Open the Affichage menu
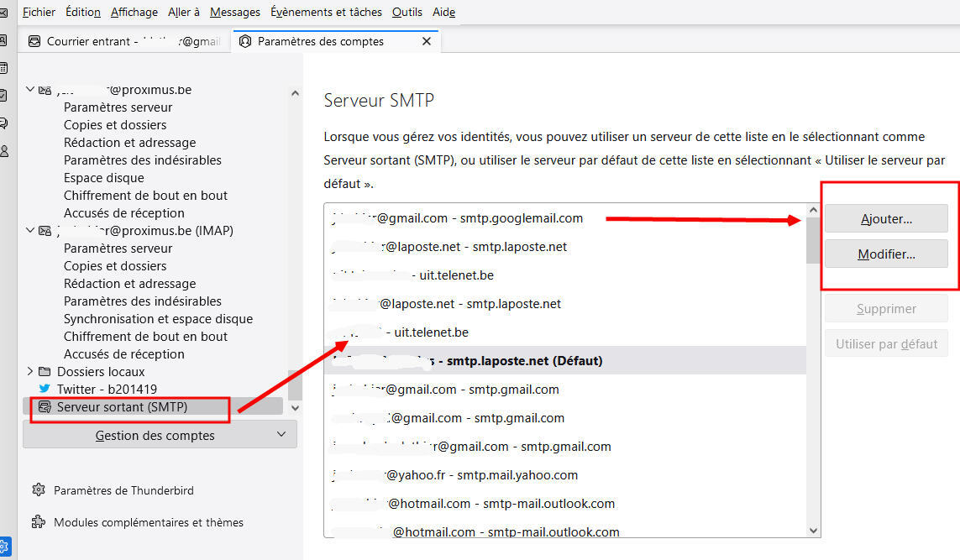Image resolution: width=960 pixels, height=560 pixels. click(134, 13)
